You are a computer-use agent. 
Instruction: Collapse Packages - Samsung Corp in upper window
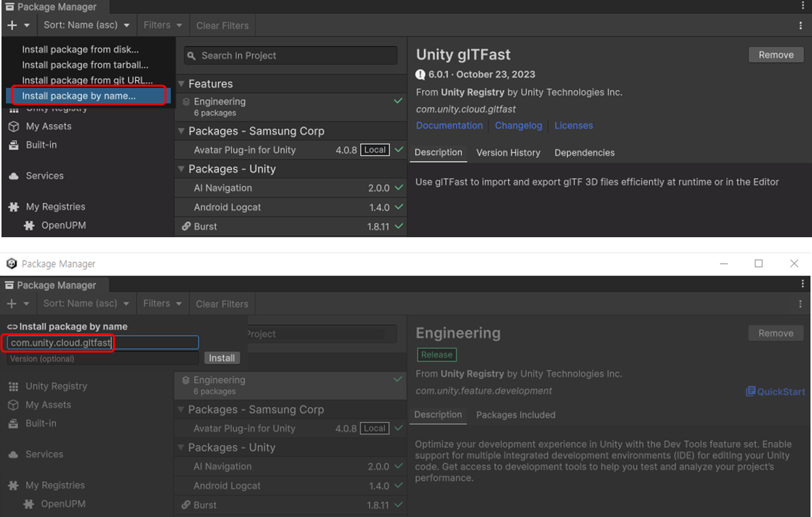181,131
